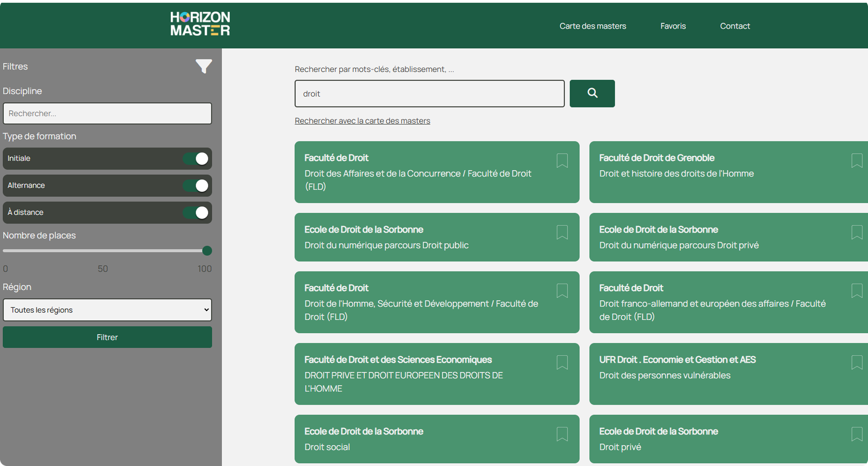Open the Contact page
The width and height of the screenshot is (868, 466).
[734, 26]
